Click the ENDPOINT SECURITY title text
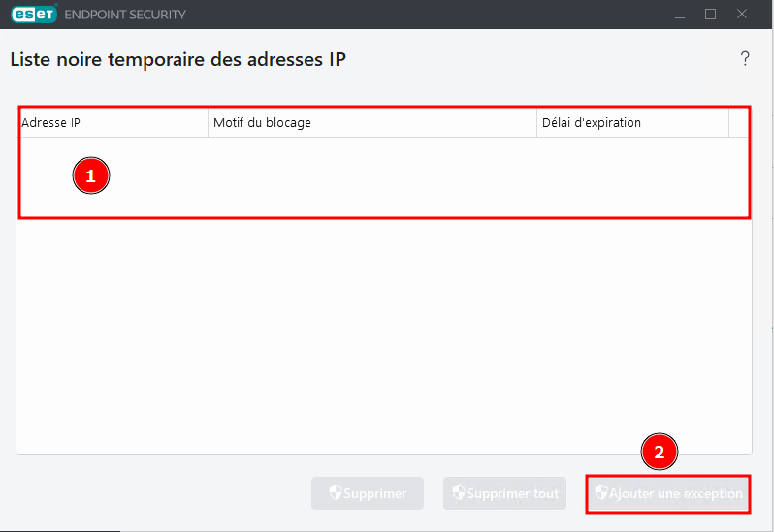Image resolution: width=774 pixels, height=532 pixels. pyautogui.click(x=125, y=15)
